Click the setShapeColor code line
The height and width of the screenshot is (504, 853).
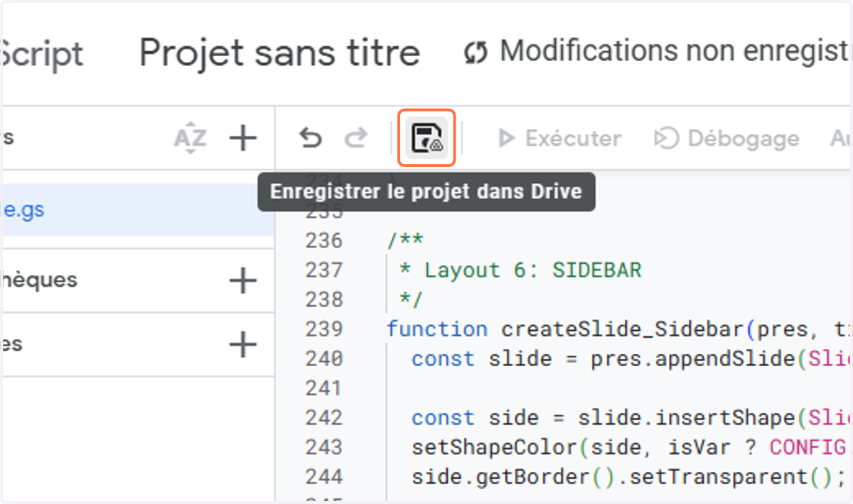pyautogui.click(x=631, y=447)
